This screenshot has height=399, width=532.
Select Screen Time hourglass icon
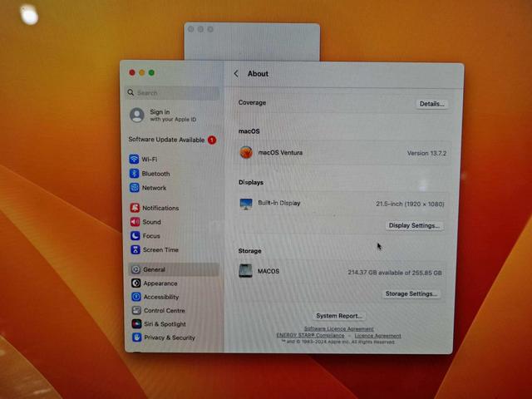[135, 249]
